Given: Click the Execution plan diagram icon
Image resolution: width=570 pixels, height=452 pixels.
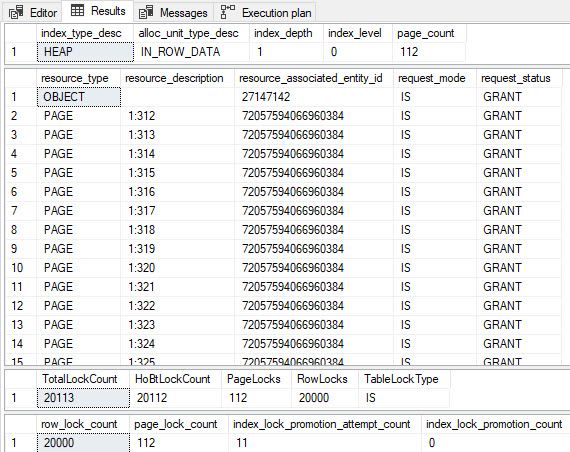Looking at the screenshot, I should point(228,12).
